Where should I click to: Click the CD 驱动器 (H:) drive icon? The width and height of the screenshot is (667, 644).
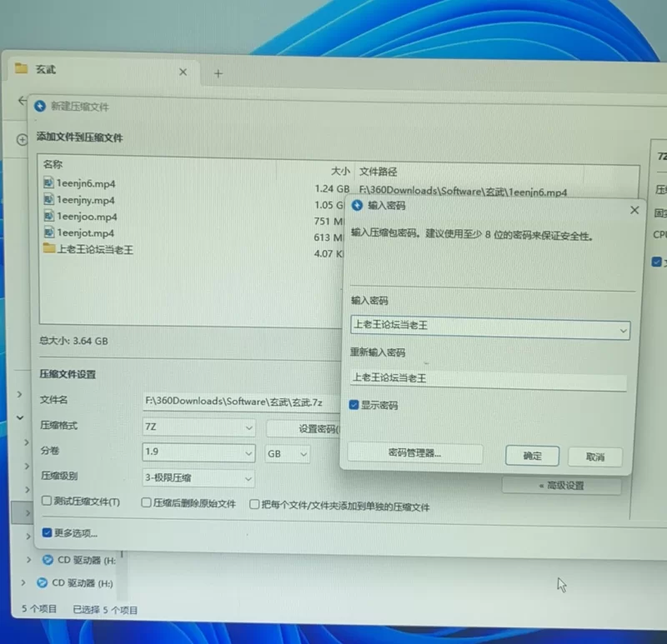pyautogui.click(x=48, y=560)
